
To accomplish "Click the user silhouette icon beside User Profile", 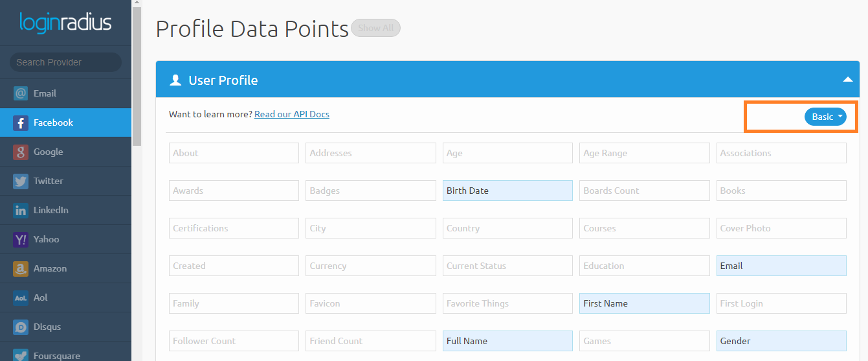I will [175, 80].
